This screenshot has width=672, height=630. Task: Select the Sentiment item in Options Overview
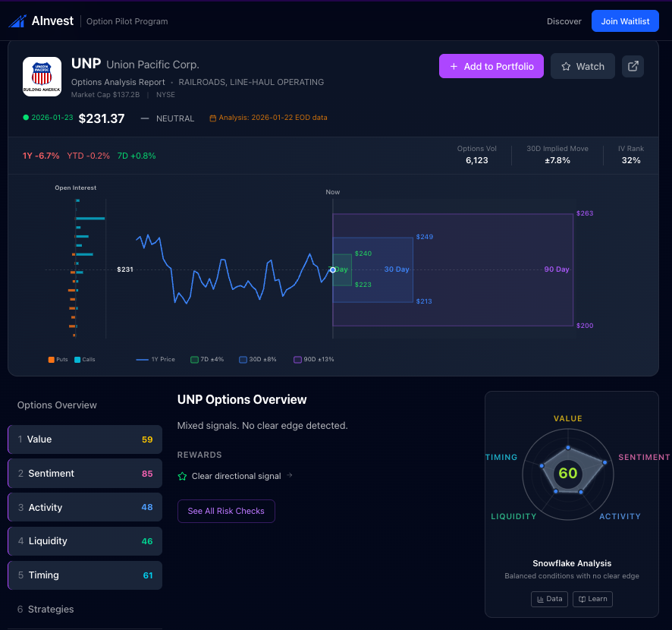84,473
